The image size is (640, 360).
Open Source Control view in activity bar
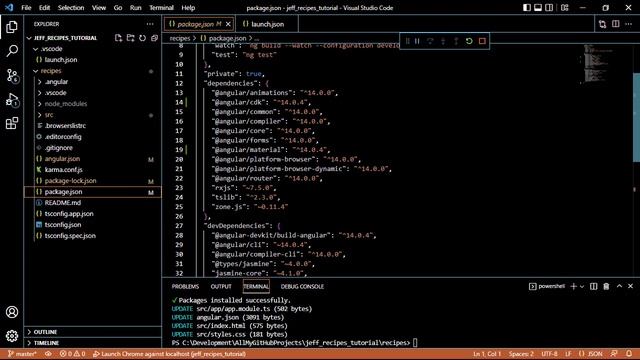point(12,76)
